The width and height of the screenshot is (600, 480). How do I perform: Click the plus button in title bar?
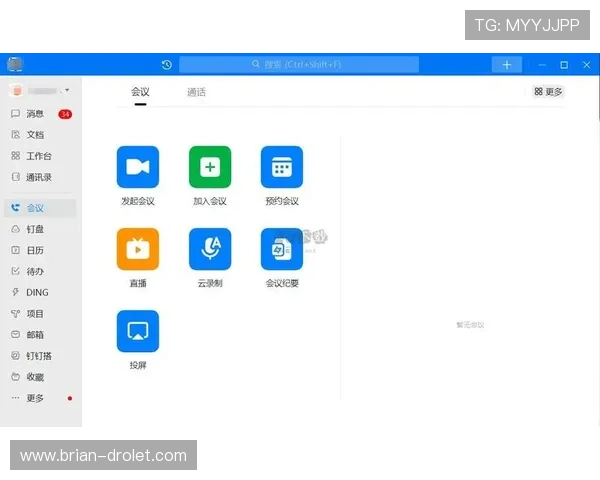pyautogui.click(x=507, y=65)
